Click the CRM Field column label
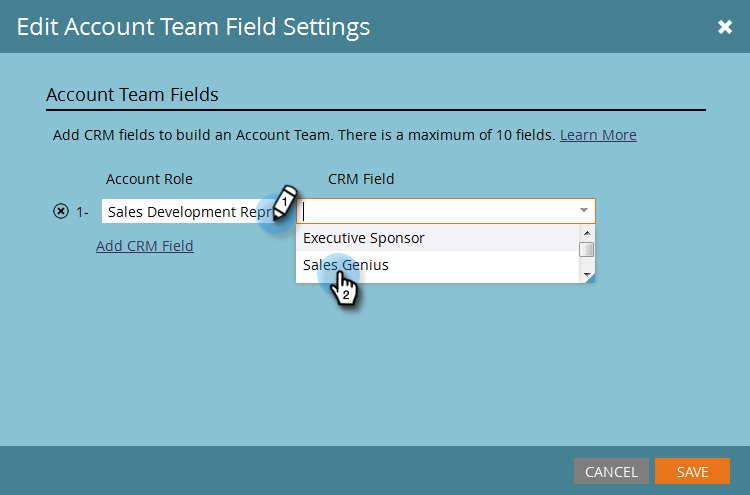 [x=361, y=179]
